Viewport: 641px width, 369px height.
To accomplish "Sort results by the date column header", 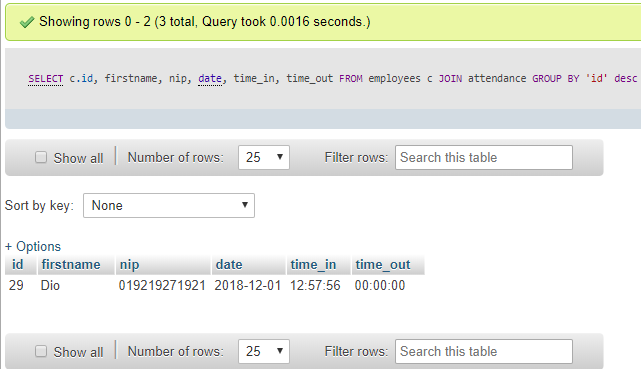I will [229, 264].
